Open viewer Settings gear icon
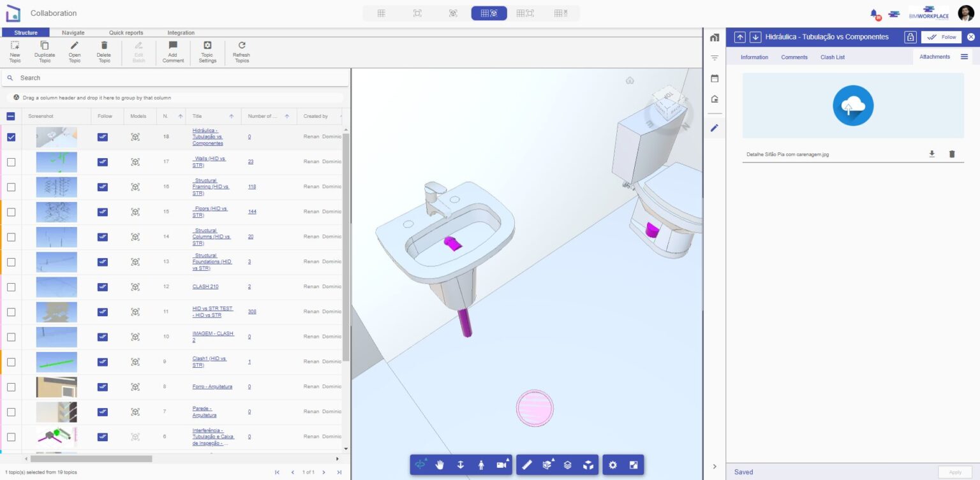Image resolution: width=980 pixels, height=480 pixels. click(612, 465)
